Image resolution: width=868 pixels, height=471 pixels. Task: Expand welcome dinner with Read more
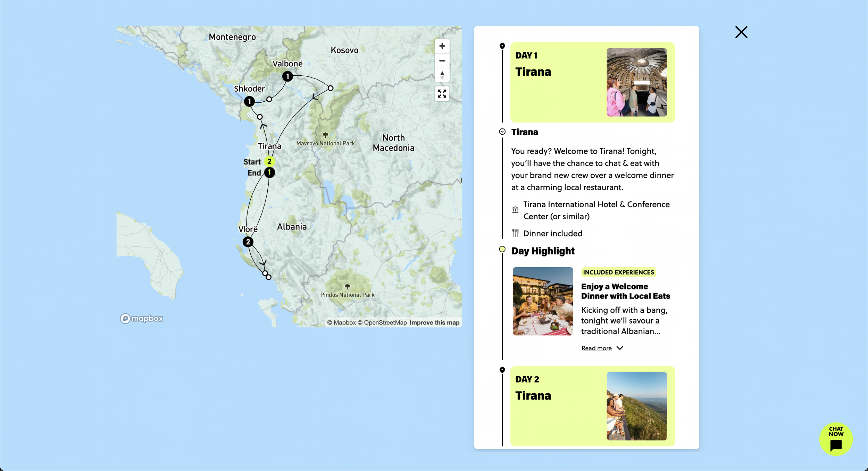coord(596,348)
